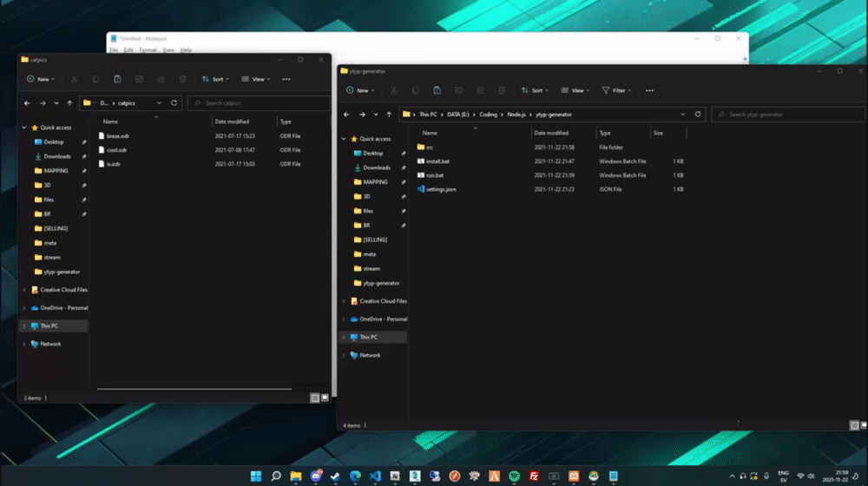Image resolution: width=868 pixels, height=486 pixels.
Task: Select breze.odr in catpics window
Action: pos(117,135)
